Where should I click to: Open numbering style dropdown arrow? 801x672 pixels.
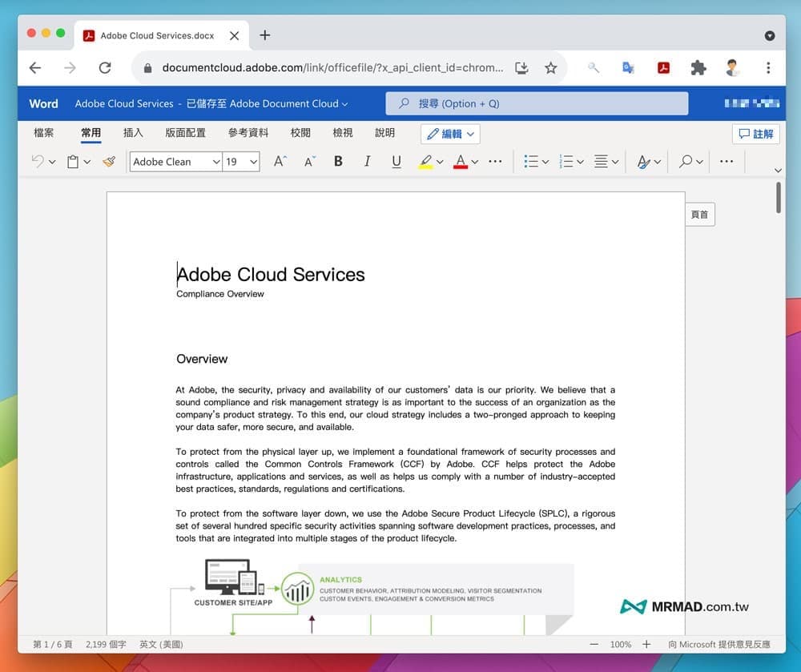click(580, 162)
